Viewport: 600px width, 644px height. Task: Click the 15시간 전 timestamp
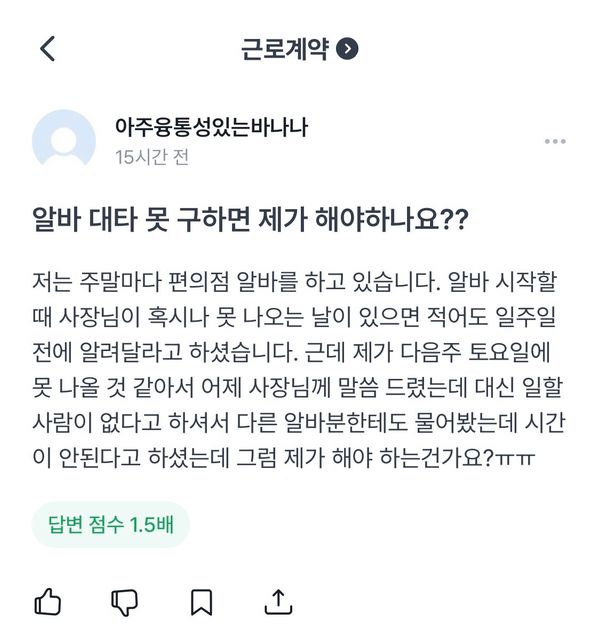tap(151, 157)
